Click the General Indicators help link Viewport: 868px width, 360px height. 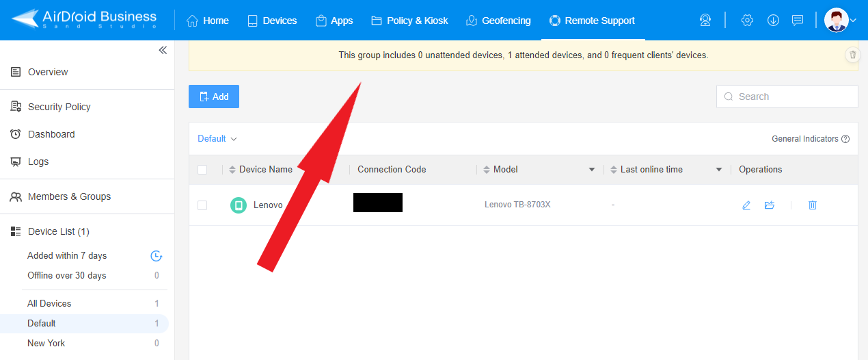tap(811, 139)
